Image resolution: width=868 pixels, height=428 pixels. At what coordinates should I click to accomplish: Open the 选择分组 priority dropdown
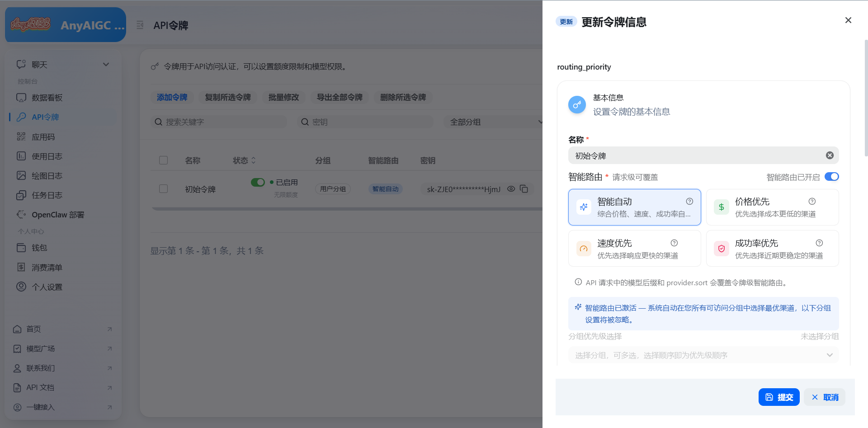[703, 355]
